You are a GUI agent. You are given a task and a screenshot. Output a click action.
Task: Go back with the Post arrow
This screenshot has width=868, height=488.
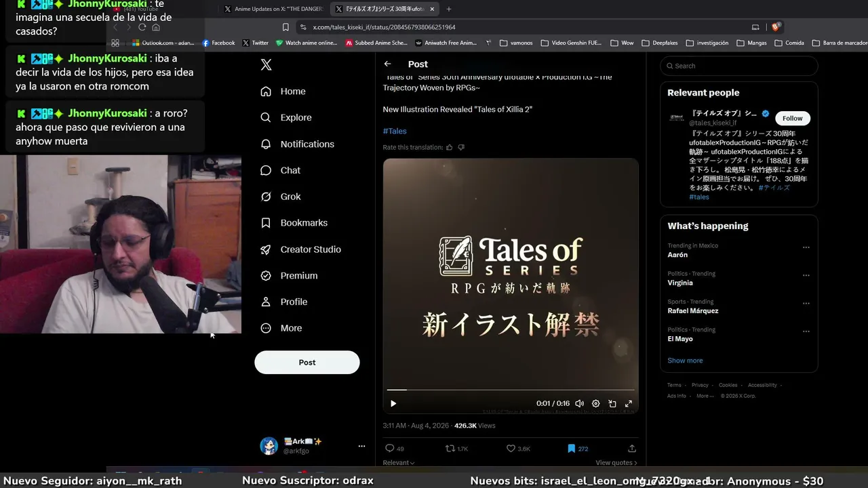(388, 64)
